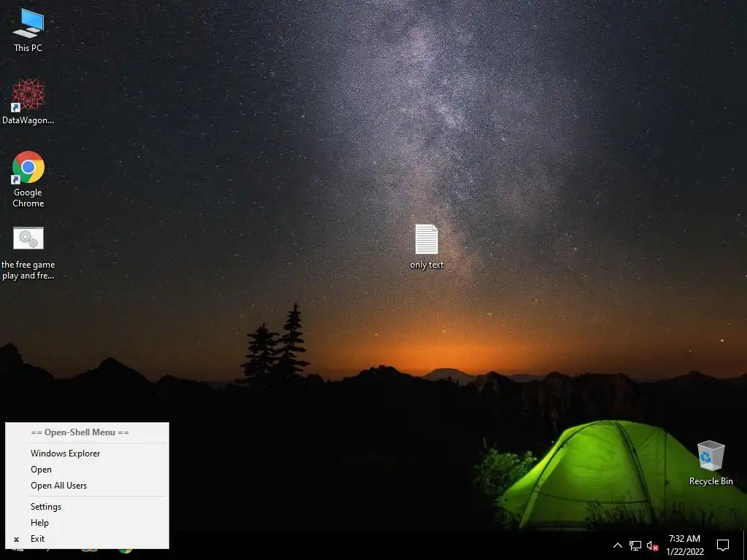Show hidden tray icons chevron
Viewport: 747px width, 560px height.
pos(617,545)
